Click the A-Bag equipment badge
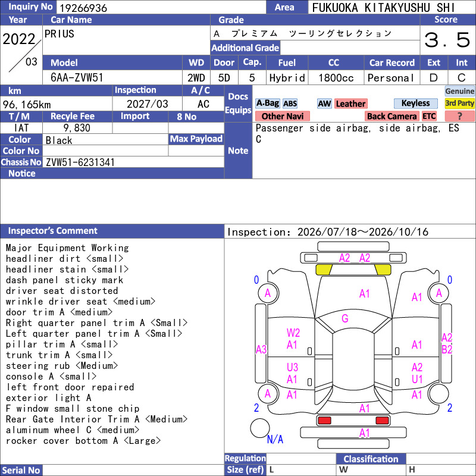Image resolution: width=476 pixels, height=476 pixels. [267, 104]
